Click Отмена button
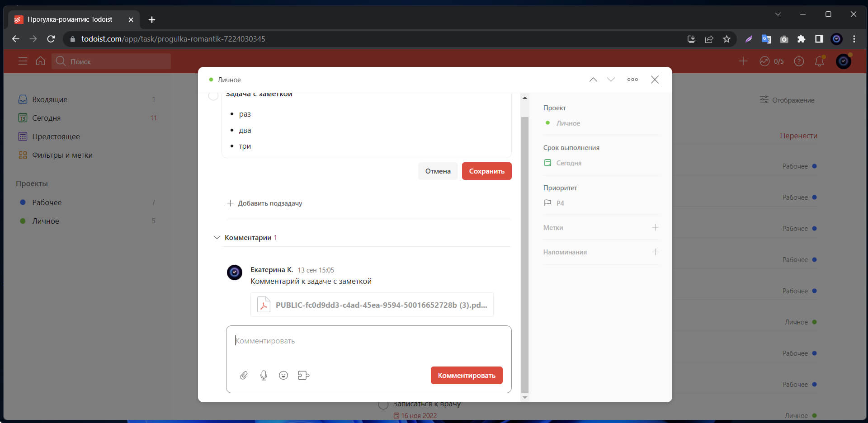 [438, 171]
